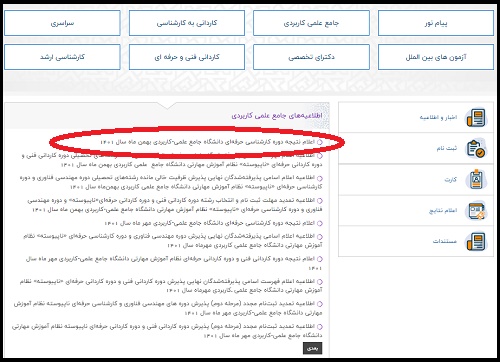This screenshot has width=500, height=362.
Task: Click the اطلاعیه‌های جامع علمی کاربردی section heading
Action: point(277,116)
